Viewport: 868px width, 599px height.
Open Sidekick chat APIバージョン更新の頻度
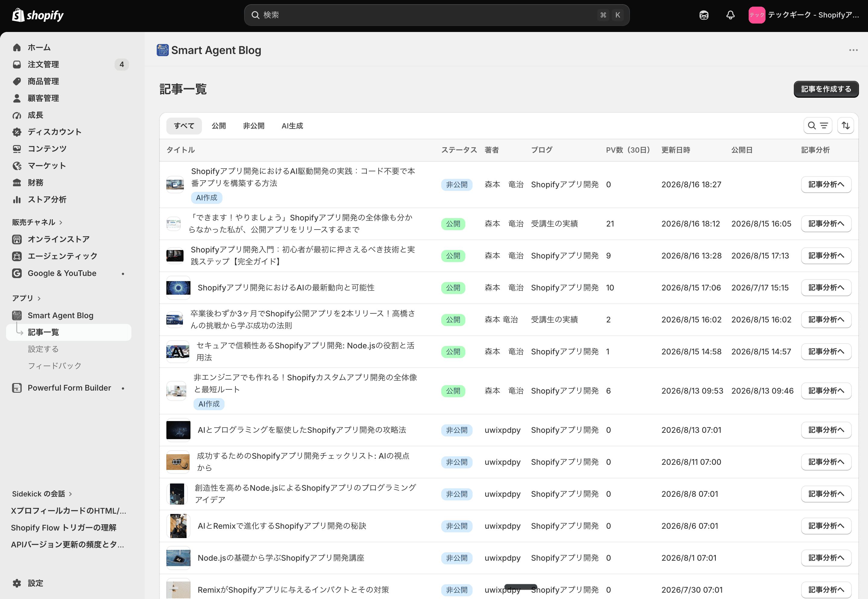(67, 544)
